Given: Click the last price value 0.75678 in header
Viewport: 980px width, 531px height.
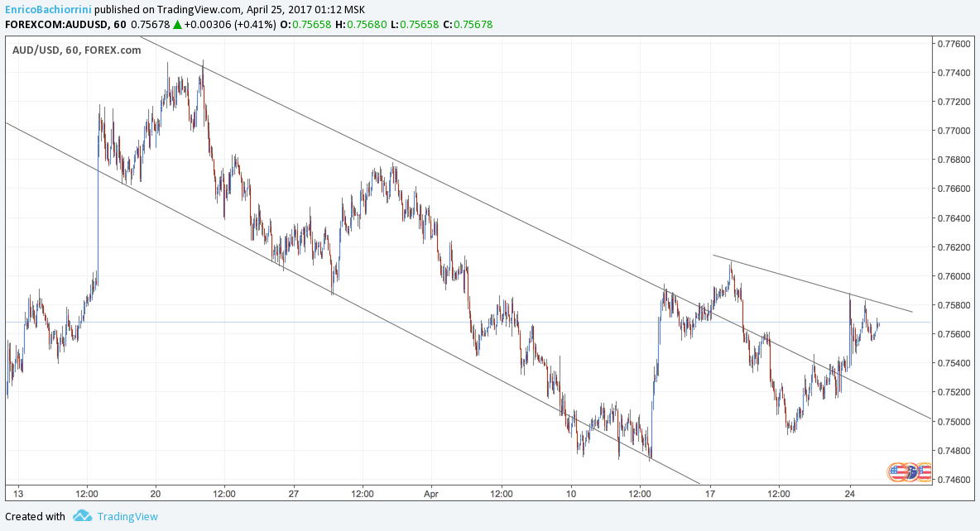Looking at the screenshot, I should point(150,25).
